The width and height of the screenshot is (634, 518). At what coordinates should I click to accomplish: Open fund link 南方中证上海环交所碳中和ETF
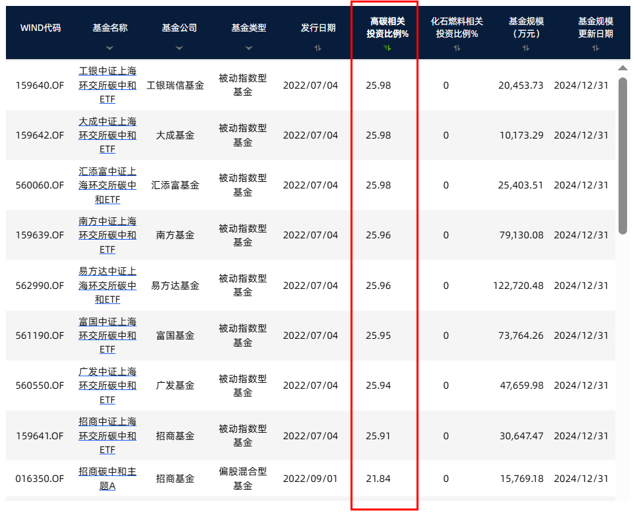click(x=107, y=235)
